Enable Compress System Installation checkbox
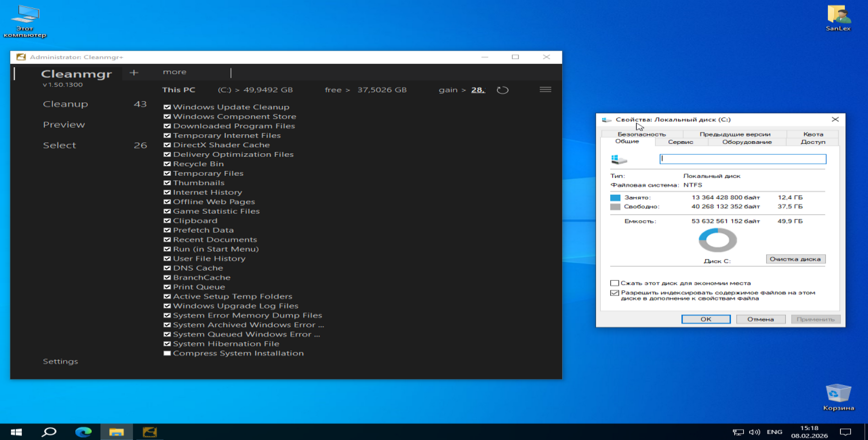This screenshot has width=868, height=440. pos(167,353)
